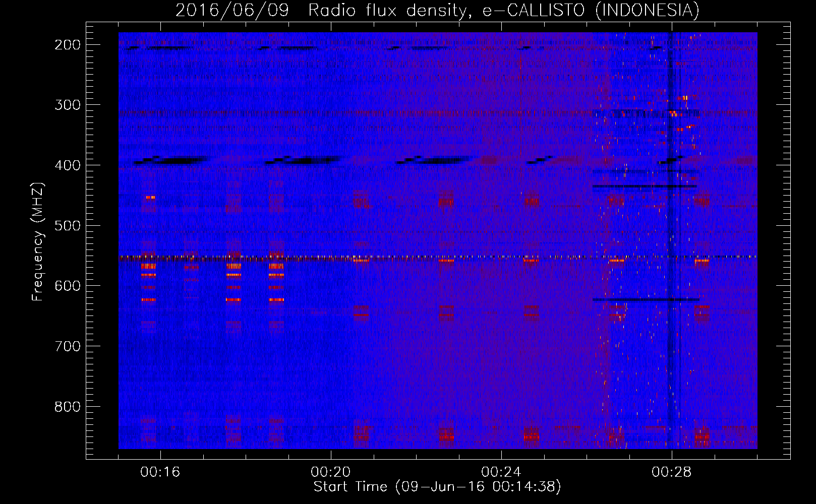Click the 00:24 time tick label
Screen dimensions: 816x504
pos(501,472)
